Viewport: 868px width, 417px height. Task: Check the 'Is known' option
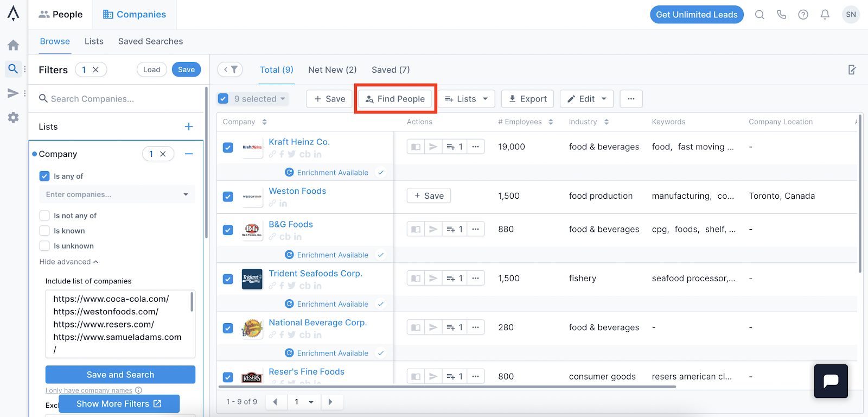(44, 231)
